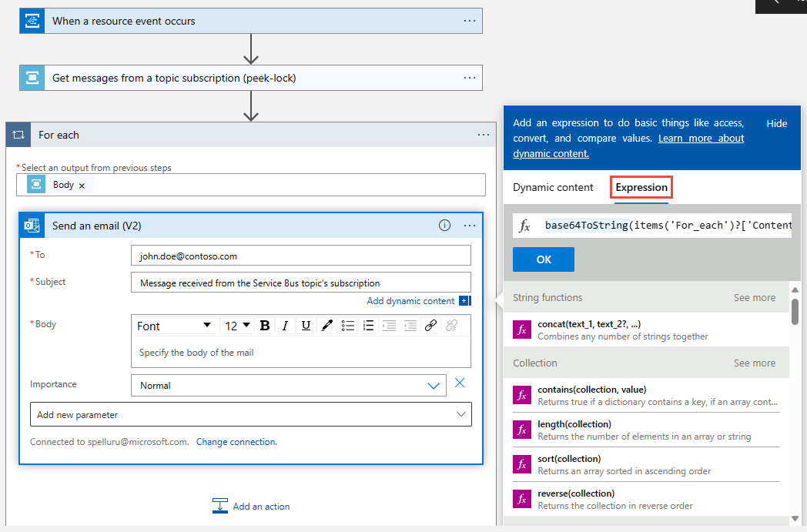Remove the Body token from For each
The height and width of the screenshot is (532, 807).
[x=82, y=186]
